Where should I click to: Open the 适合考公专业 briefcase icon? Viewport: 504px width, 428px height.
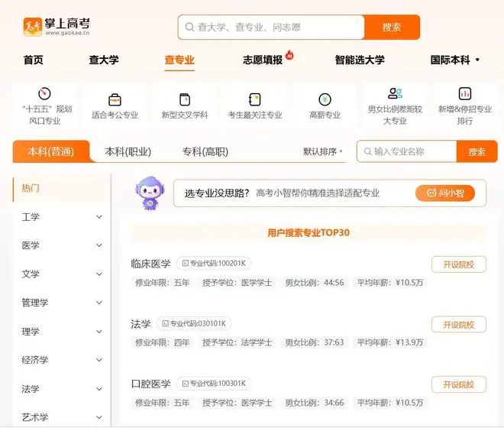click(115, 99)
